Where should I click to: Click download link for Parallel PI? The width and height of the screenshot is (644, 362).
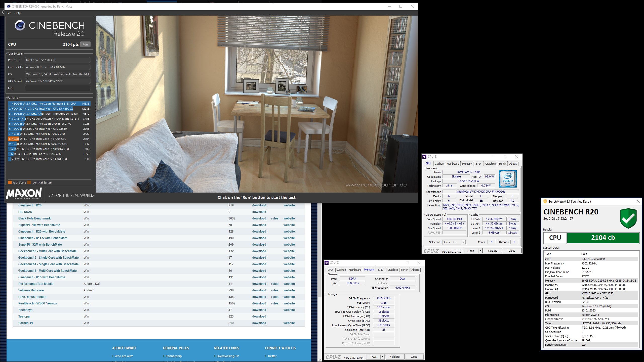click(259, 323)
